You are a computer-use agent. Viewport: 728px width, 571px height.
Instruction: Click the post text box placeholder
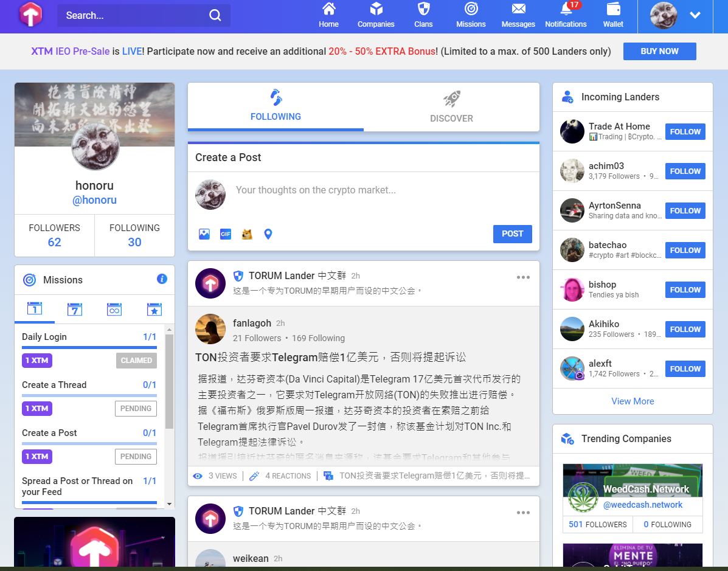pyautogui.click(x=316, y=190)
